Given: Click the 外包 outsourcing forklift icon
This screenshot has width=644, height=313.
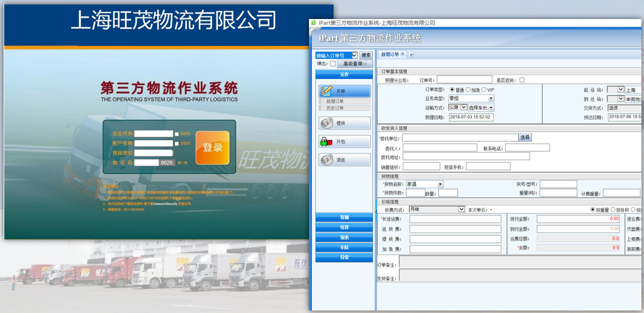Looking at the screenshot, I should 327,141.
